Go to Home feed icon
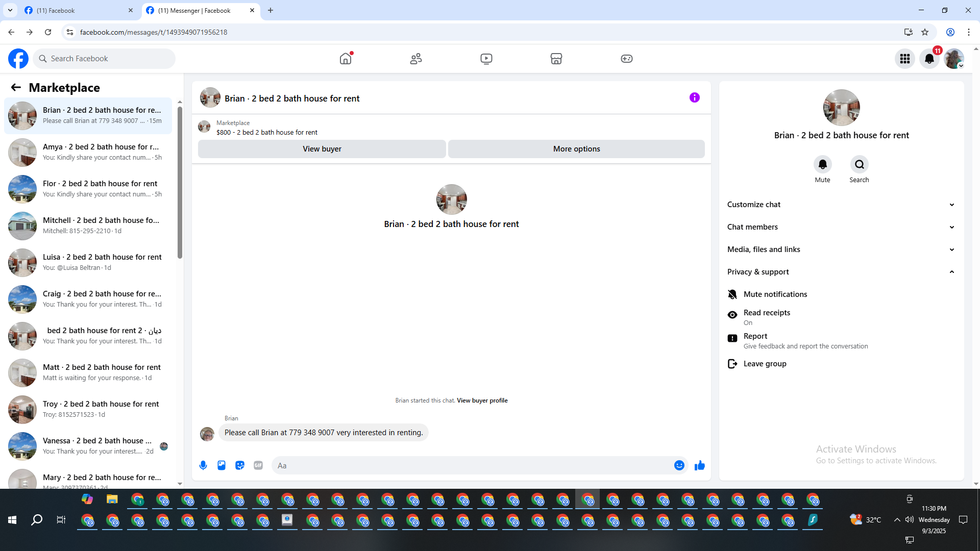Screen dimensions: 980x551 (x=346, y=59)
